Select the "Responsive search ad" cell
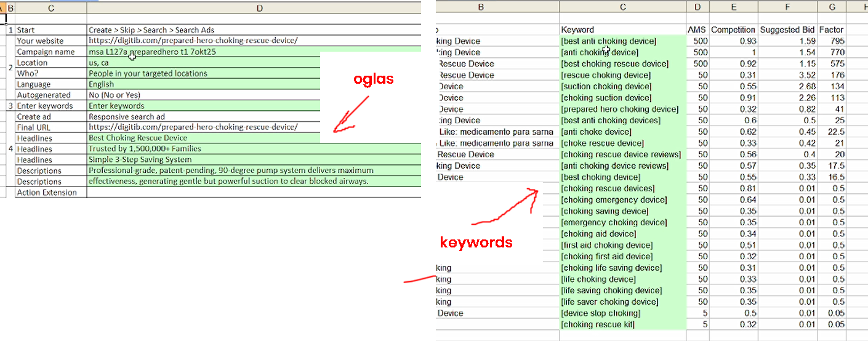Image resolution: width=868 pixels, height=341 pixels. 127,117
